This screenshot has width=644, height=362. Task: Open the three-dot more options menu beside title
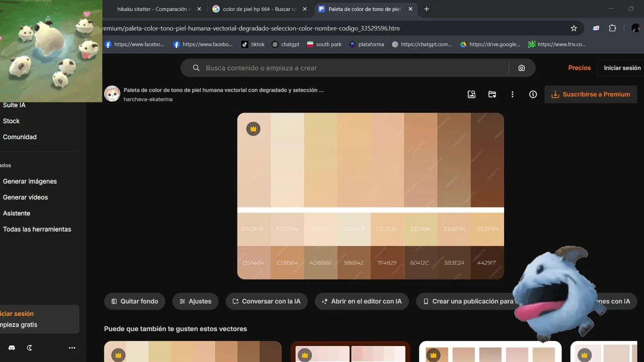click(x=512, y=94)
